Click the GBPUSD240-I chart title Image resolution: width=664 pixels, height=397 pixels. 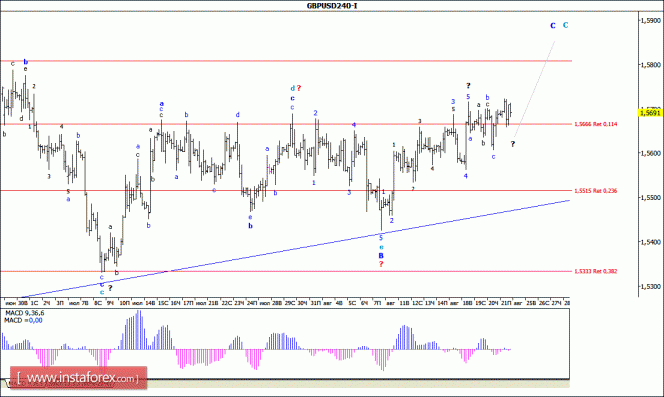(332, 6)
